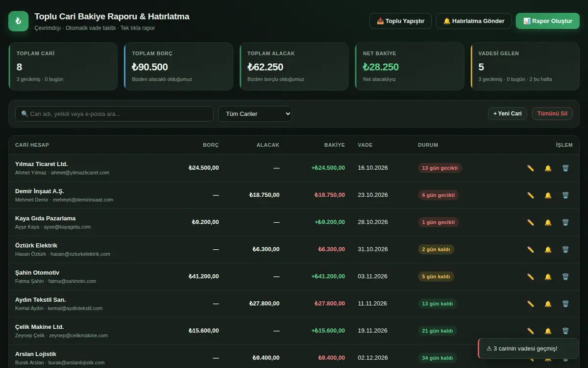
Task: Delete Şahin Otomotiv using trash icon
Action: pos(565,277)
